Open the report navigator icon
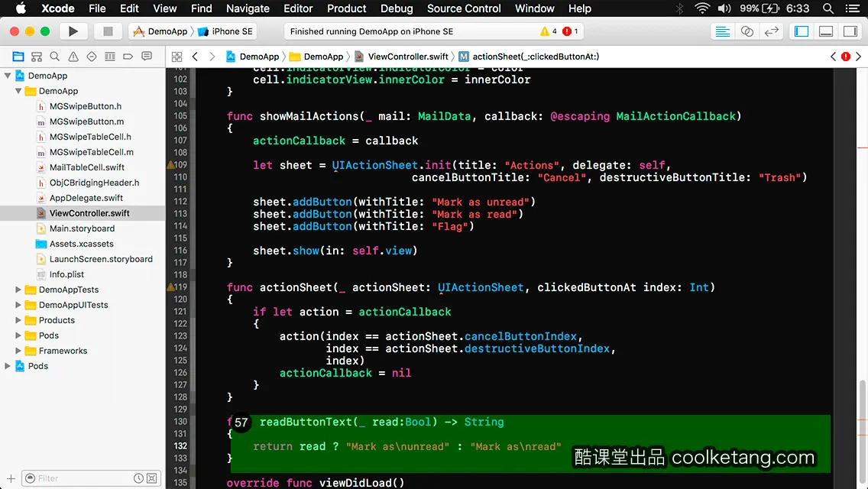 147,57
